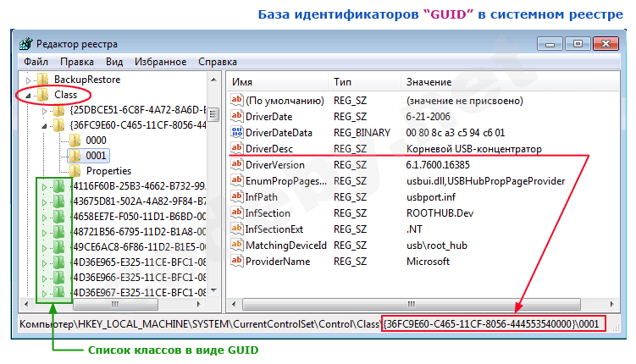The width and height of the screenshot is (636, 364).
Task: Click the 0001 subkey folder icon
Action: [x=75, y=156]
